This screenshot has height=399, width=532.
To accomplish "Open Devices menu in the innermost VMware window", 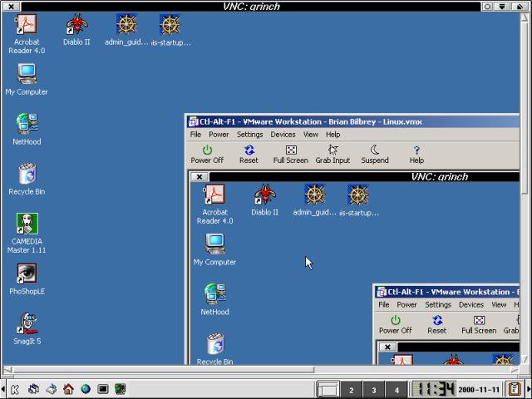I will [x=471, y=305].
